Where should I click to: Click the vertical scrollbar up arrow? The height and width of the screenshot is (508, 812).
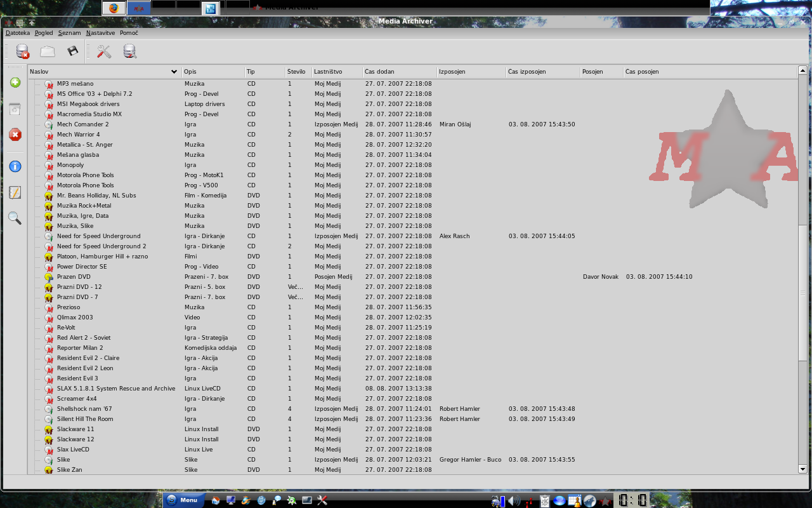(x=802, y=70)
